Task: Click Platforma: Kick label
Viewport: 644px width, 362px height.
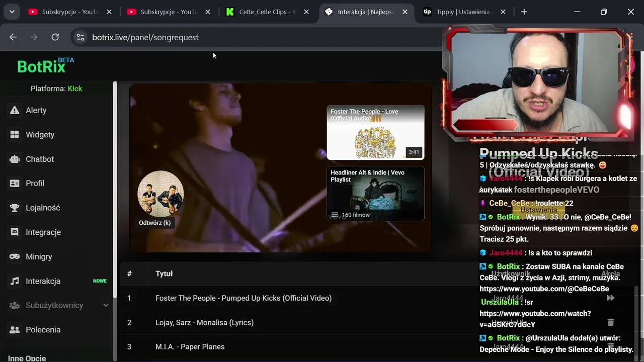Action: [56, 88]
